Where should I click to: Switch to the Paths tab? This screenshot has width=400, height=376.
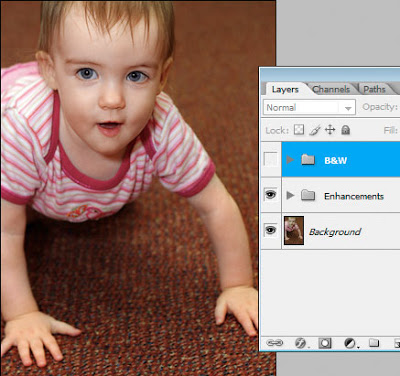click(374, 89)
